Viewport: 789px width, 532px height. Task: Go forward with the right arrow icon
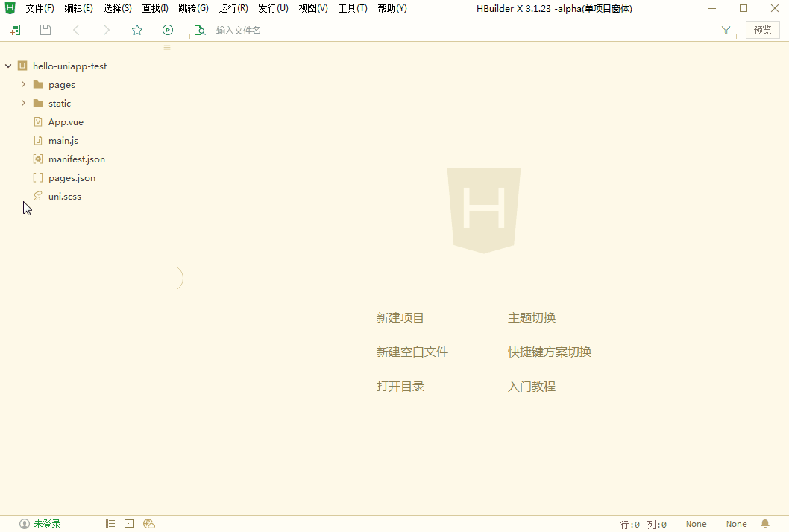(106, 30)
